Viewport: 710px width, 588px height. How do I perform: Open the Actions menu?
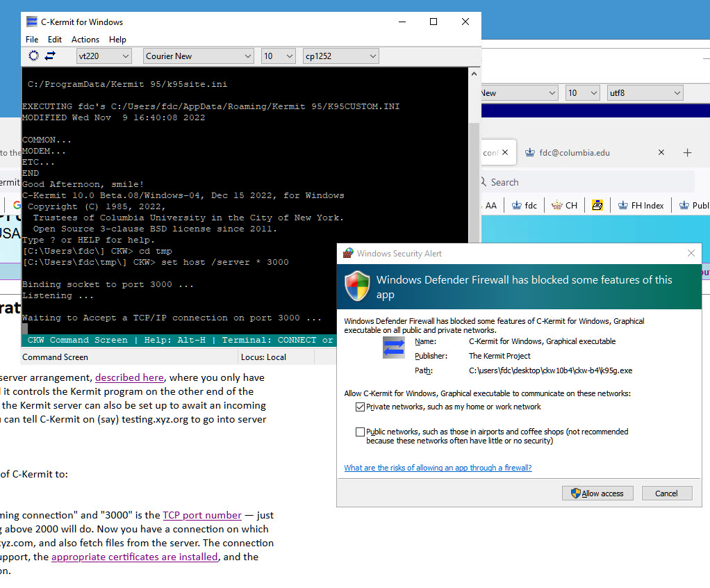coord(85,40)
